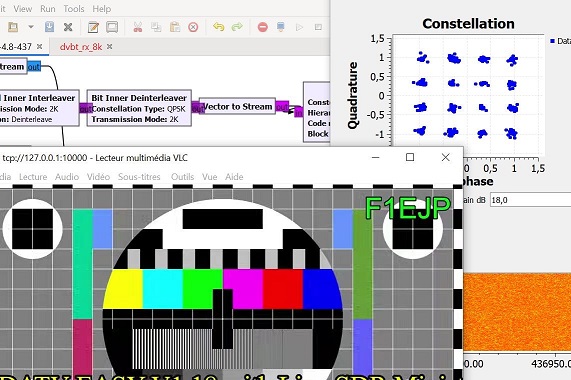
Task: Switch to the dvbt_rx_8k tab
Action: coord(81,47)
